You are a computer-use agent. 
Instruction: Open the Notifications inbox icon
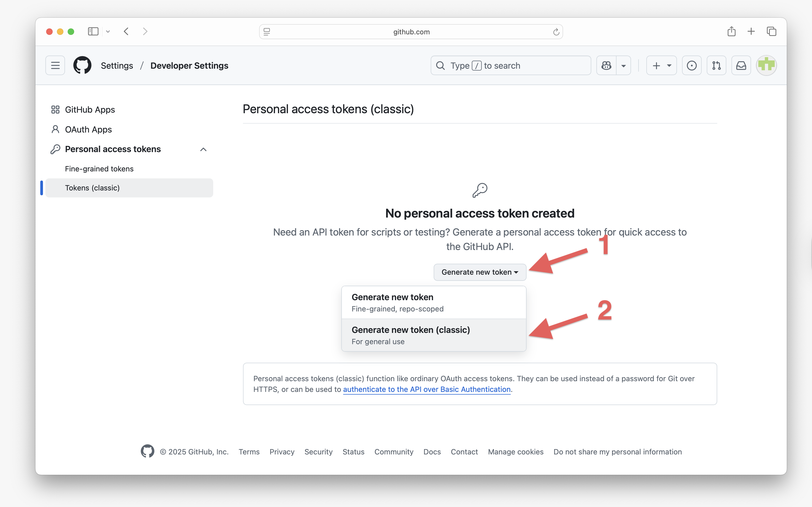(741, 65)
